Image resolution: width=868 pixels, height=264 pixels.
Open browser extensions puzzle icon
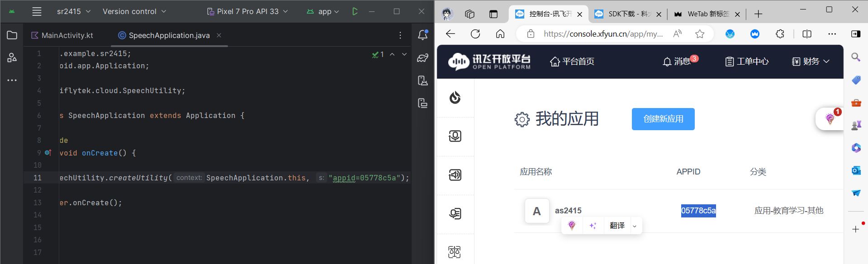tap(780, 34)
